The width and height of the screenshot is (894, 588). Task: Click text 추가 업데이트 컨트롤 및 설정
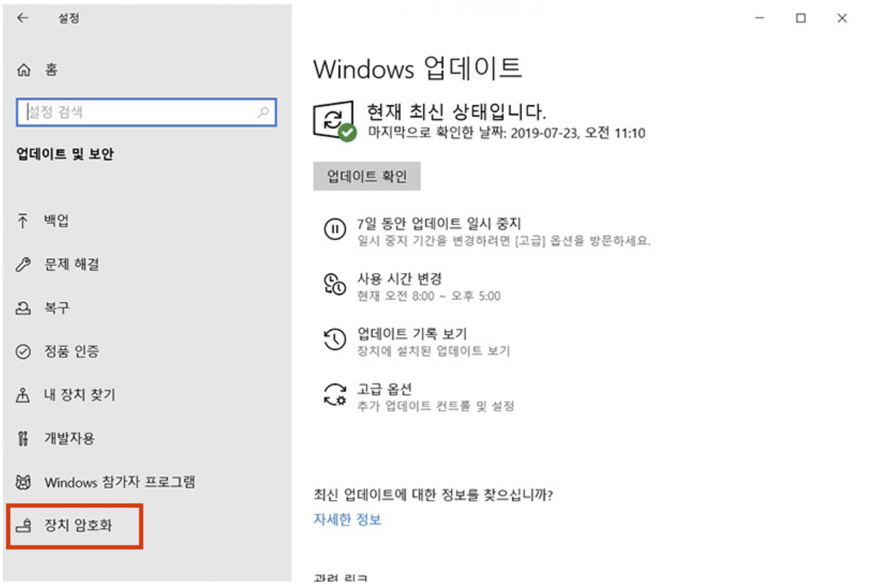(435, 406)
